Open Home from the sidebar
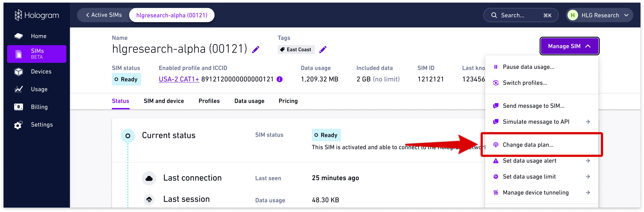Screen dimensions: 644x212 tap(37, 36)
